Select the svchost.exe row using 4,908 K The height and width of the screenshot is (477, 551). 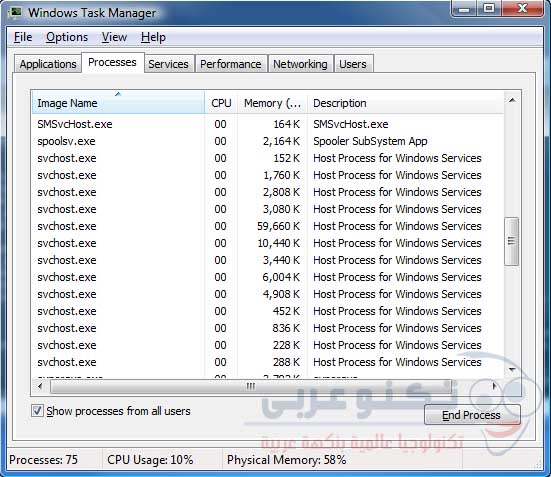268,294
